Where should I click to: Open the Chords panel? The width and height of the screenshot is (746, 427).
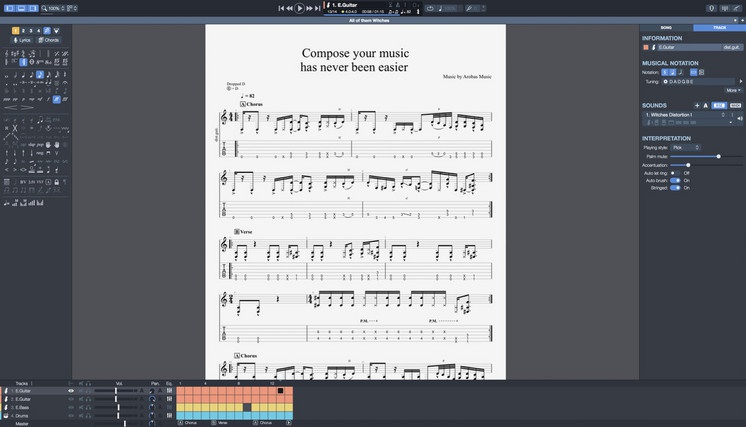pyautogui.click(x=49, y=40)
